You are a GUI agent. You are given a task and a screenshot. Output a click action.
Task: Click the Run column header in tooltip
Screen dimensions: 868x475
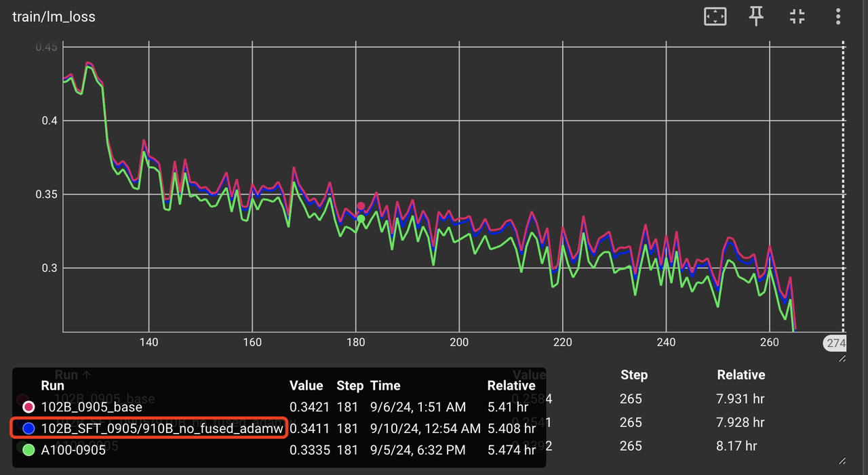click(x=52, y=386)
